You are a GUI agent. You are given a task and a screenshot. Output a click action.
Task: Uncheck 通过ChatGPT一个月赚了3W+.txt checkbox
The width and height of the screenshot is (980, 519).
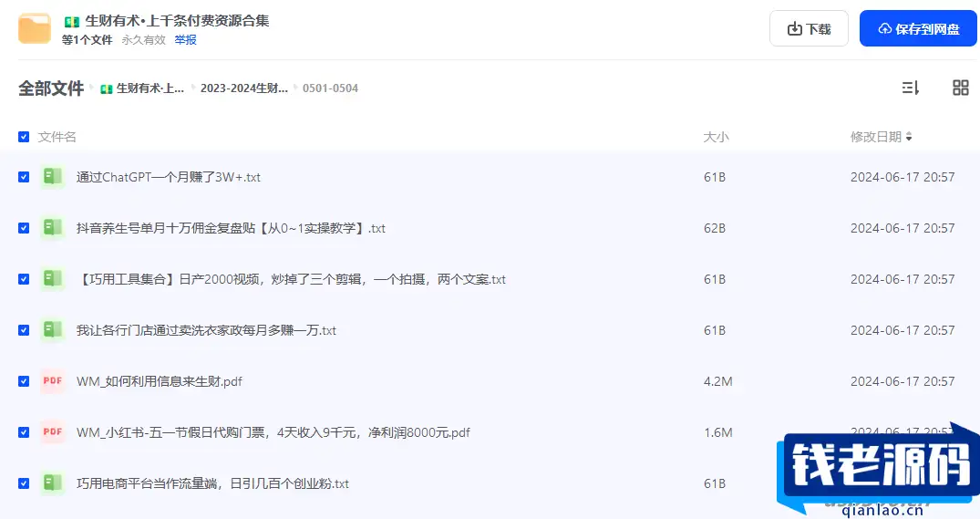(24, 177)
